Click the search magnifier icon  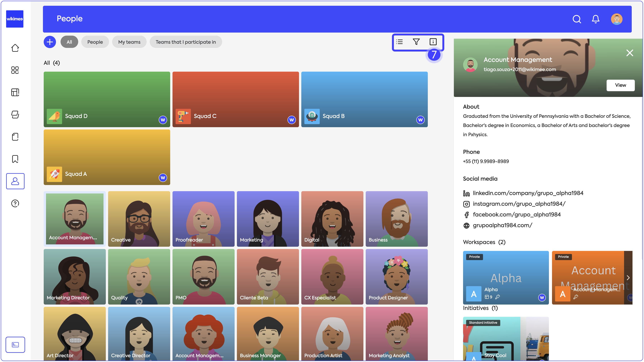pyautogui.click(x=577, y=19)
